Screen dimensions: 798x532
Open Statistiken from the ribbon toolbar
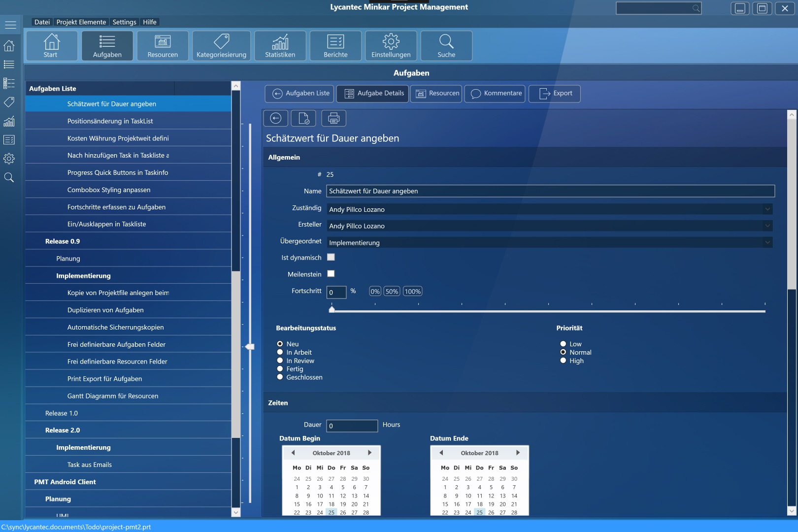pos(280,46)
